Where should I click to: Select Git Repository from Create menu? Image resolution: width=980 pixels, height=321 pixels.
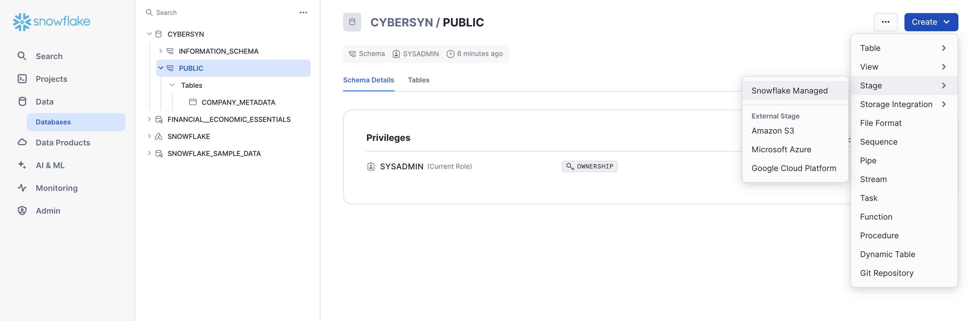click(x=887, y=273)
